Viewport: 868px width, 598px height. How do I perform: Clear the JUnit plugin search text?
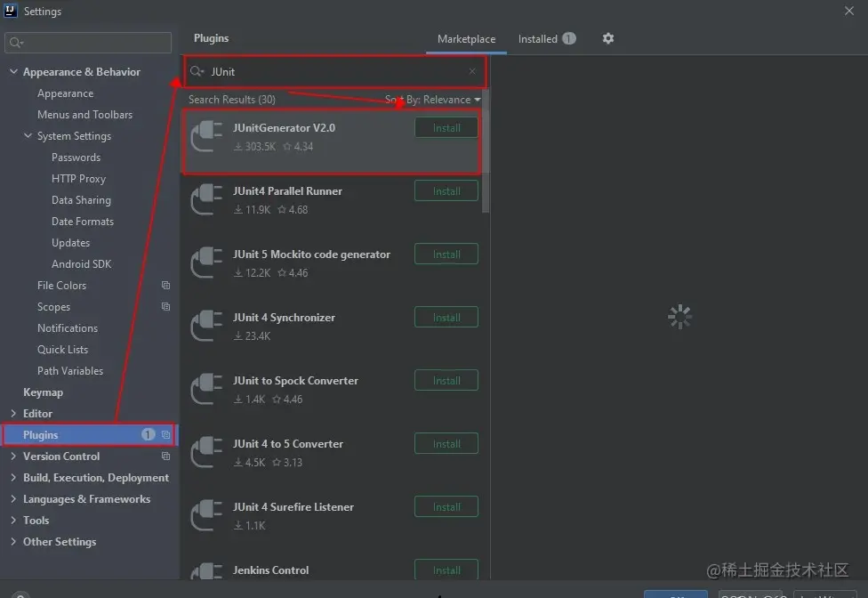[x=472, y=71]
